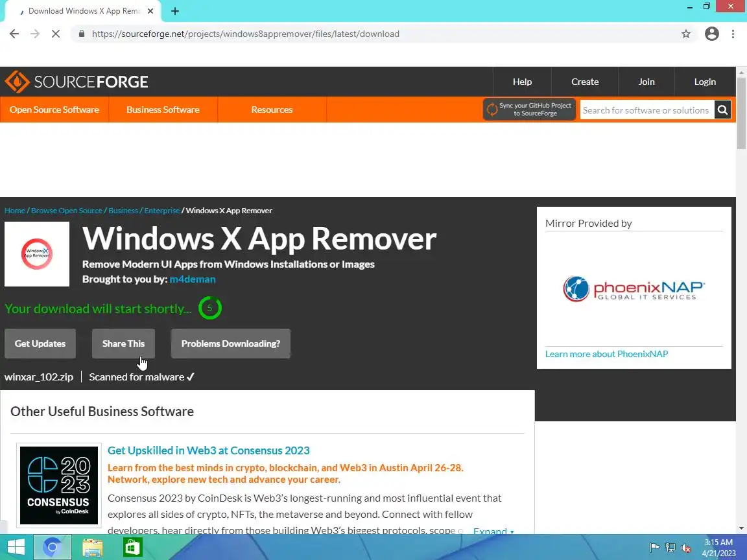Click the search magnifier button
747x560 pixels.
tap(723, 110)
